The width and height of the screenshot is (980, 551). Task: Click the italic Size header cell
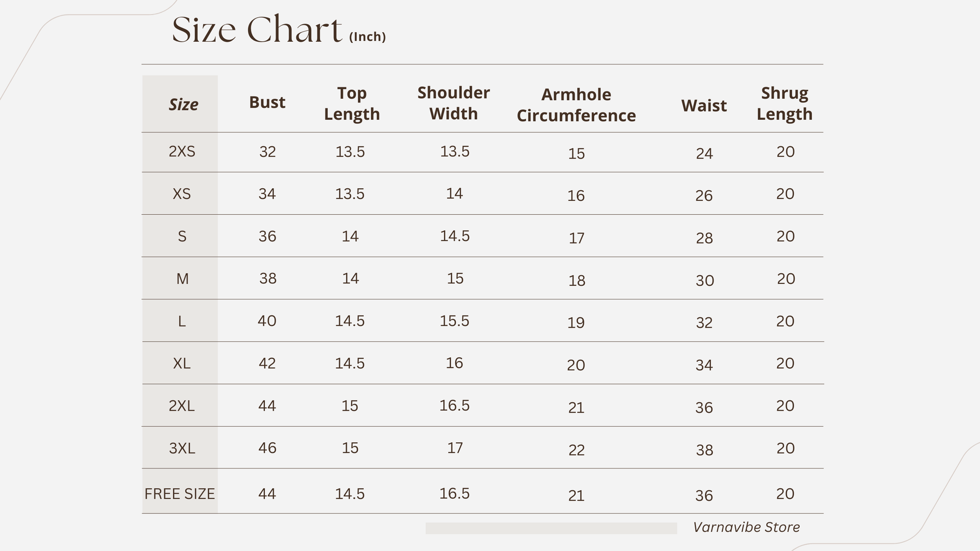coord(180,104)
